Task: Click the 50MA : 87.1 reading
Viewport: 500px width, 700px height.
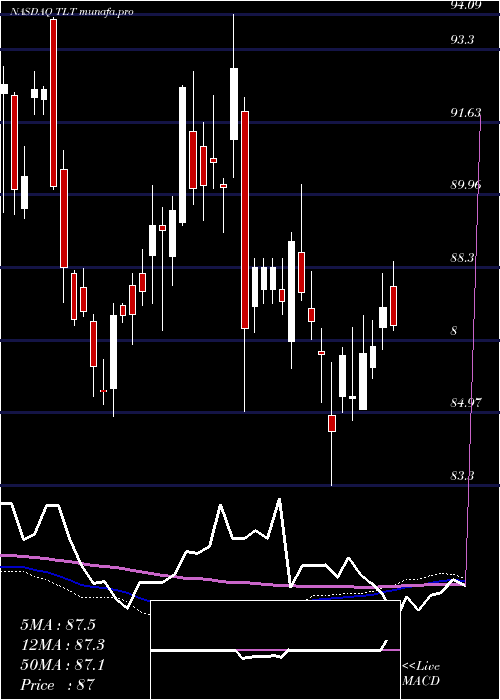Action: point(62,665)
